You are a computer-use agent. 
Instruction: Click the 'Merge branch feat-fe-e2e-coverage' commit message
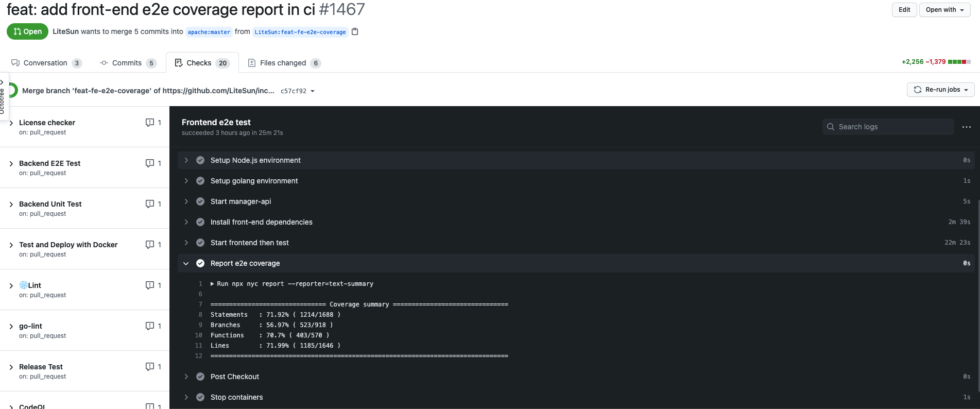pos(148,91)
